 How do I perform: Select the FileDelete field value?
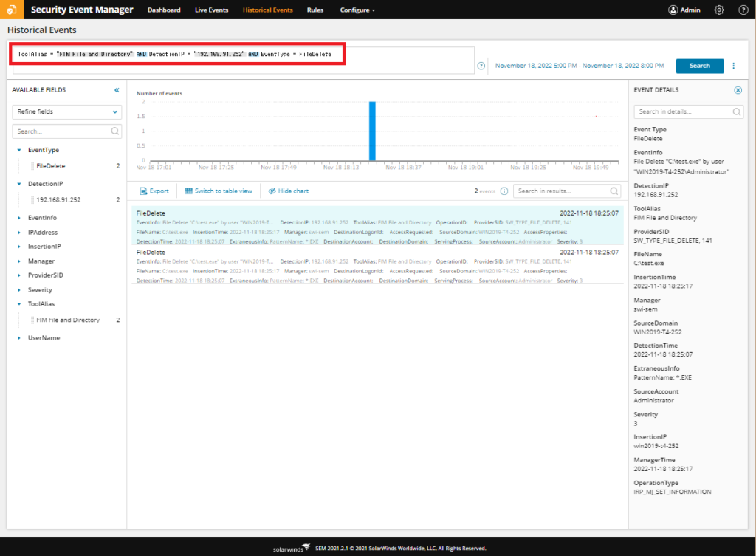[51, 166]
